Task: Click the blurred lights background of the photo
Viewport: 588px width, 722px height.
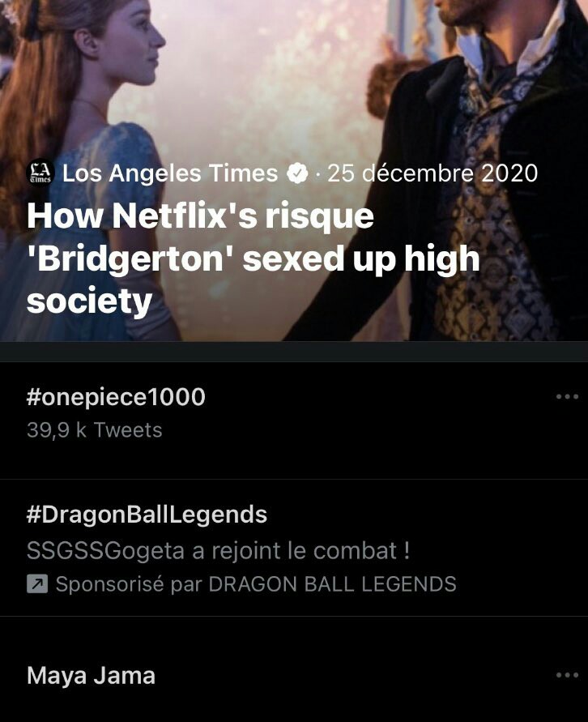Action: click(267, 65)
